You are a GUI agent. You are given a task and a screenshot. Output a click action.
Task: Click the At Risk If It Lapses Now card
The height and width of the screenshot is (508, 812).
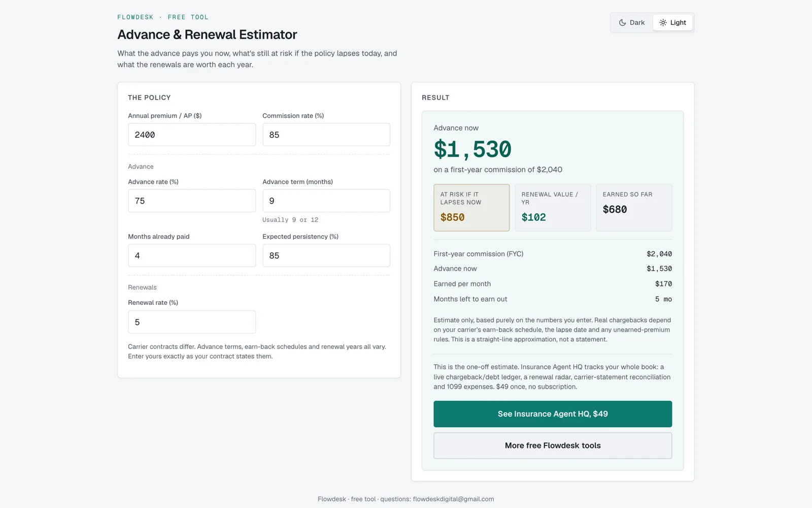pyautogui.click(x=471, y=208)
